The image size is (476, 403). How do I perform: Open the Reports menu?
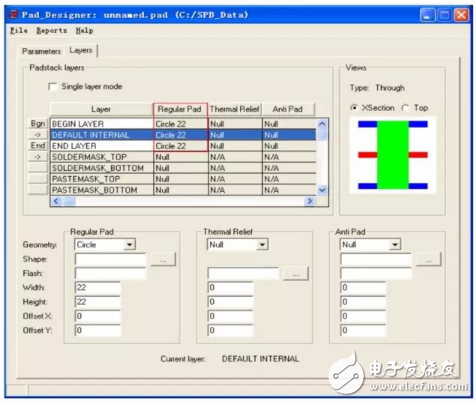[52, 31]
